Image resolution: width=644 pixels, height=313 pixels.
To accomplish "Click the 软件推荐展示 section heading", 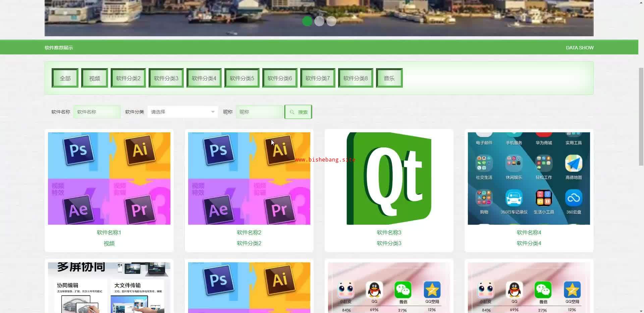I will (59, 48).
